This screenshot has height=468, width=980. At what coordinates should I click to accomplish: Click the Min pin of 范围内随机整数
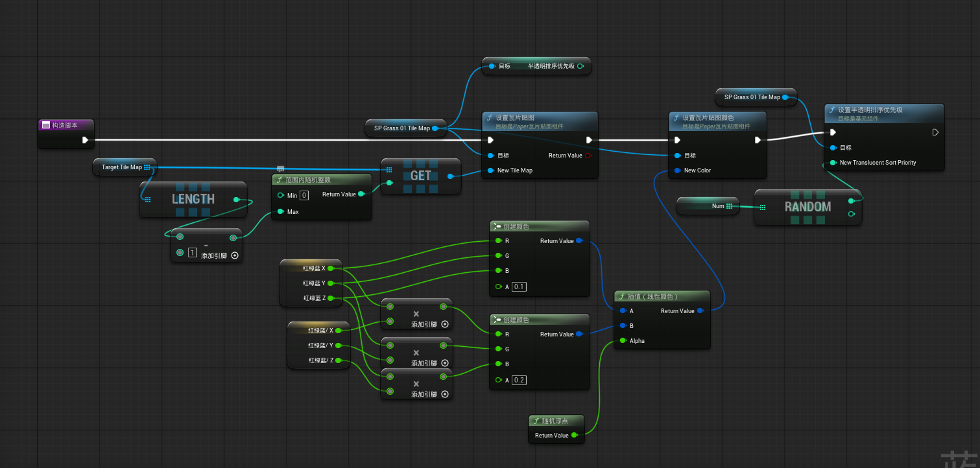(280, 195)
